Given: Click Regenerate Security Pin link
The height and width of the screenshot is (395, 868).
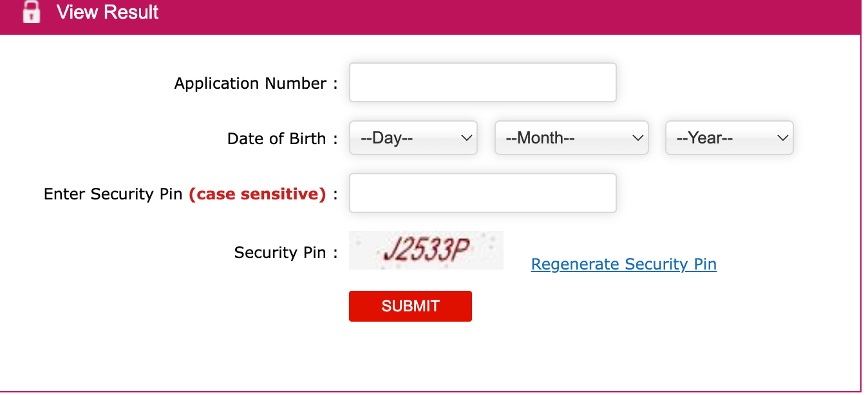Looking at the screenshot, I should pos(623,264).
